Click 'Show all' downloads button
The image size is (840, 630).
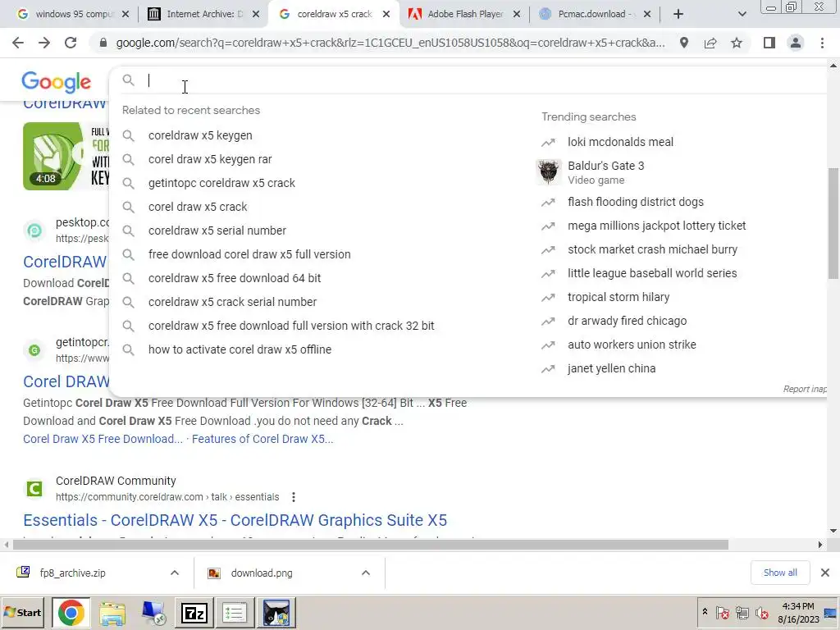click(780, 573)
